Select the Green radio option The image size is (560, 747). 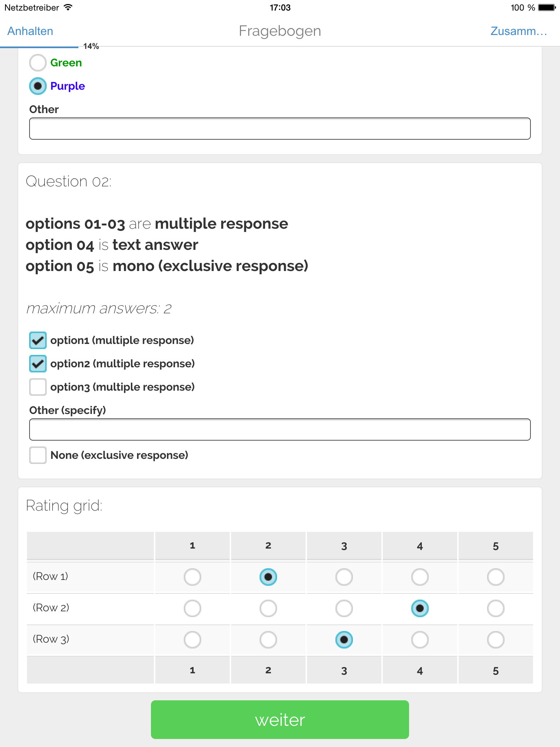(x=38, y=63)
